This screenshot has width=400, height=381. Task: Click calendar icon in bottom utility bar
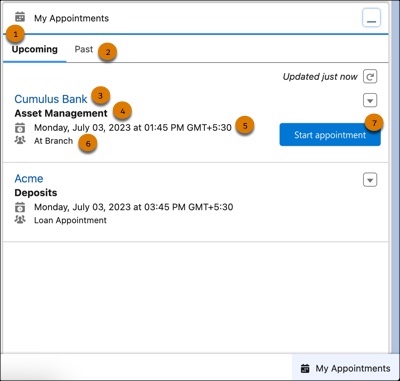pos(305,368)
